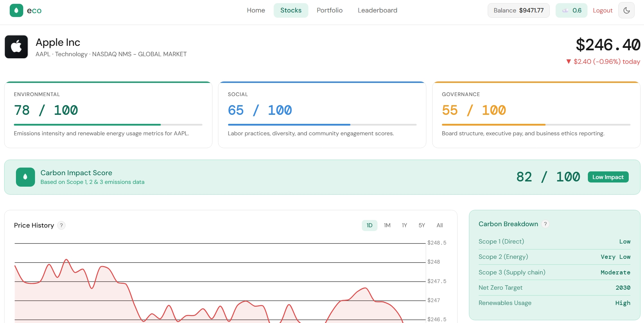Click the $2.40 (-0.96%) today change text
The width and height of the screenshot is (644, 323).
[x=607, y=61]
